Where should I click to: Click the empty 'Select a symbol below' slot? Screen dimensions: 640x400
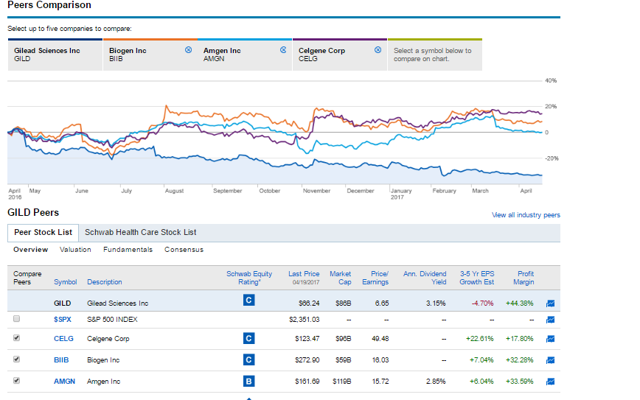coord(435,55)
